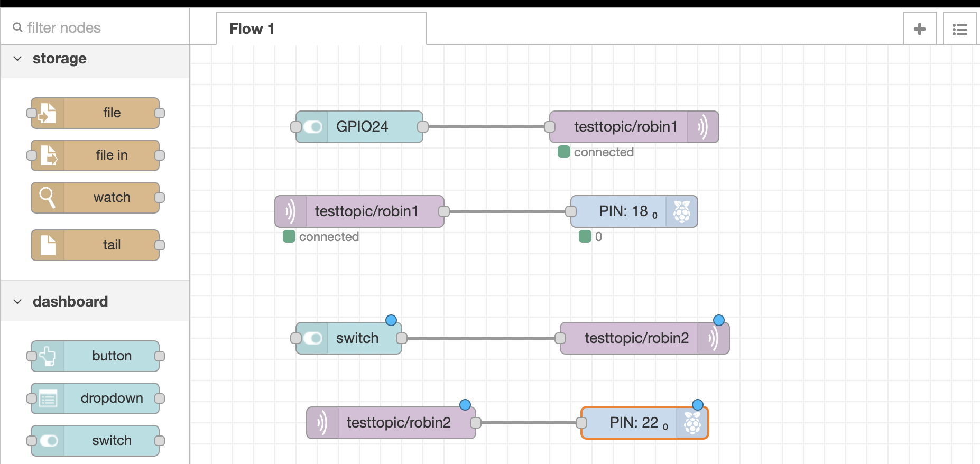Click the 0 status under PIN: 18
Screen dimensions: 980x464
click(x=591, y=237)
